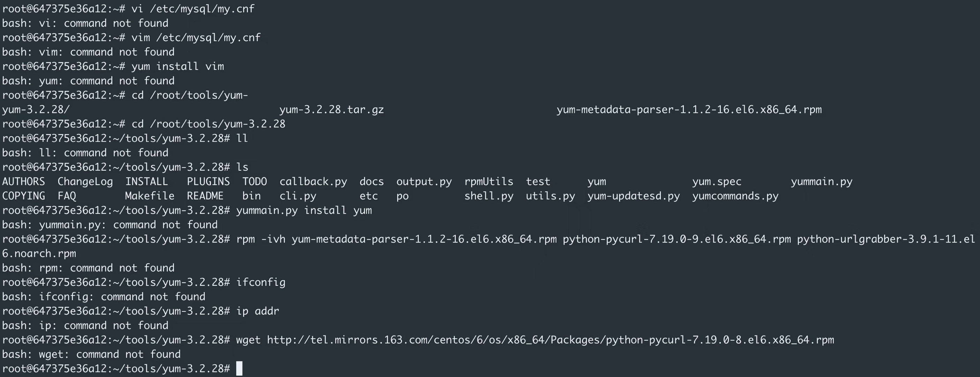Click the block cursor at the last prompt
Image resolution: width=980 pixels, height=377 pixels.
(x=239, y=369)
